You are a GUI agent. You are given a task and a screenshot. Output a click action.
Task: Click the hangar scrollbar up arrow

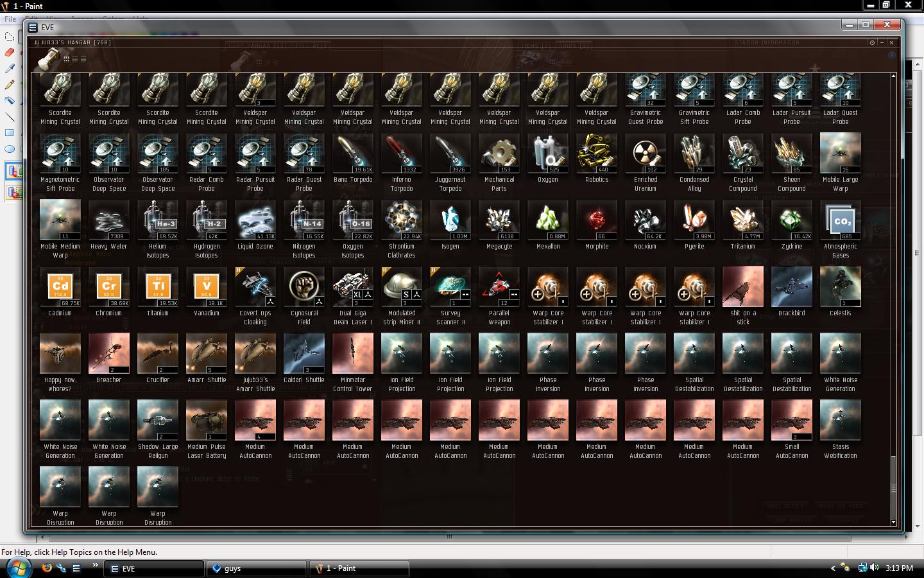[893, 76]
